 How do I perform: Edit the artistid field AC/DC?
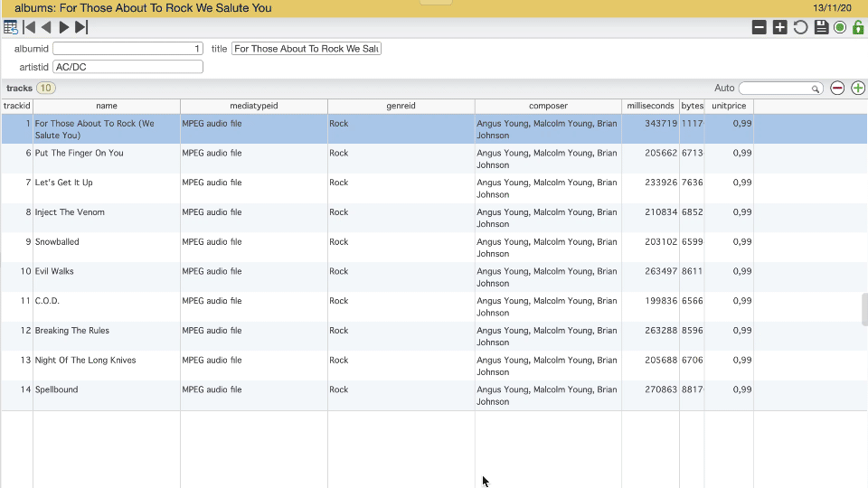pos(127,67)
